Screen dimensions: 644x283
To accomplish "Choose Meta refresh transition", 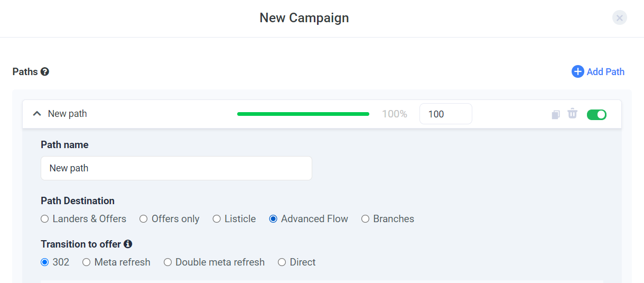I will (x=87, y=262).
